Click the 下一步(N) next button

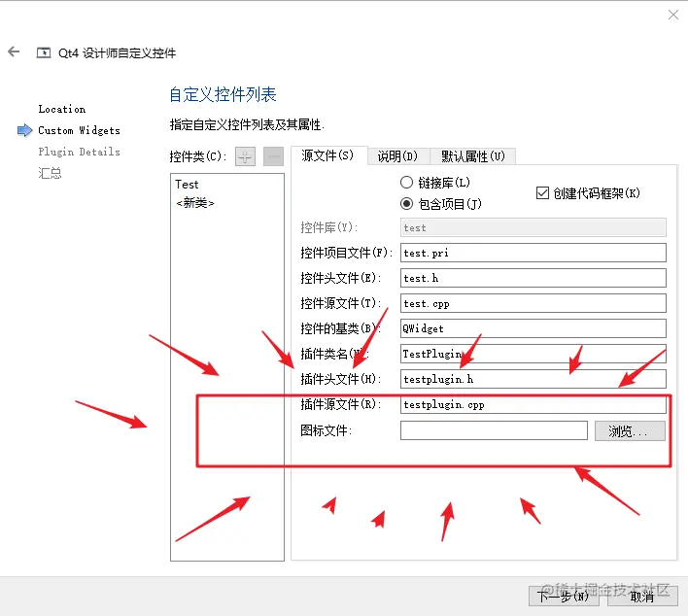pos(564,597)
